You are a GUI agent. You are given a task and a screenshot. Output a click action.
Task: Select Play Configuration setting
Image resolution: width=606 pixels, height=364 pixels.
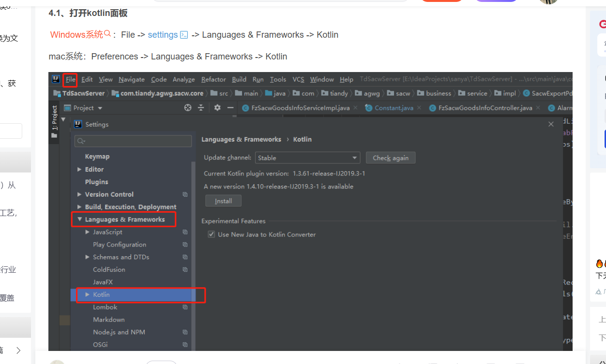pyautogui.click(x=120, y=245)
